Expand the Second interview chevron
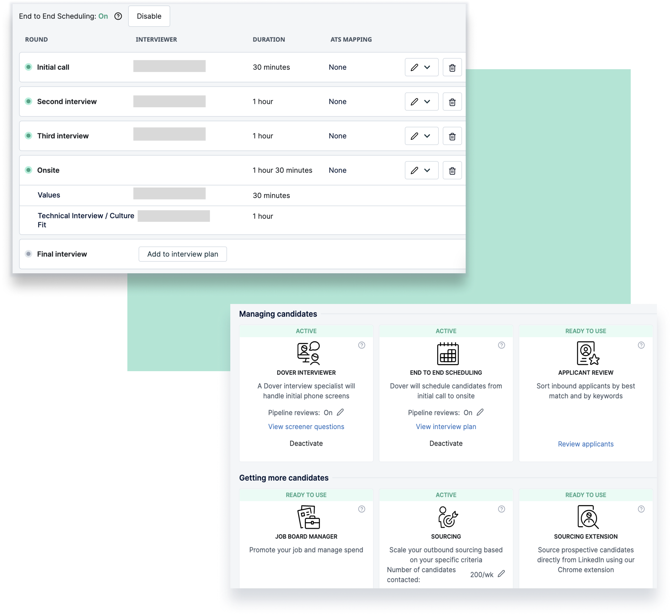672x616 pixels. tap(427, 102)
